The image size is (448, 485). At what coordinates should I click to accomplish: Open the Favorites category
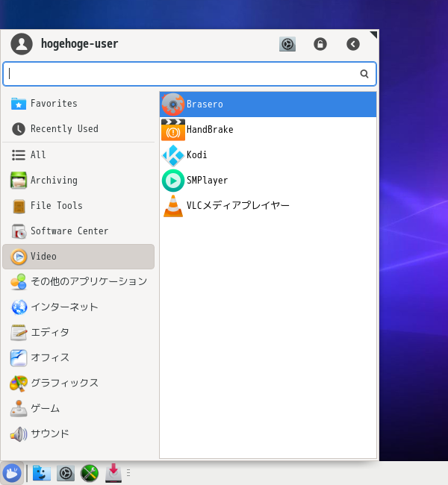(x=78, y=104)
